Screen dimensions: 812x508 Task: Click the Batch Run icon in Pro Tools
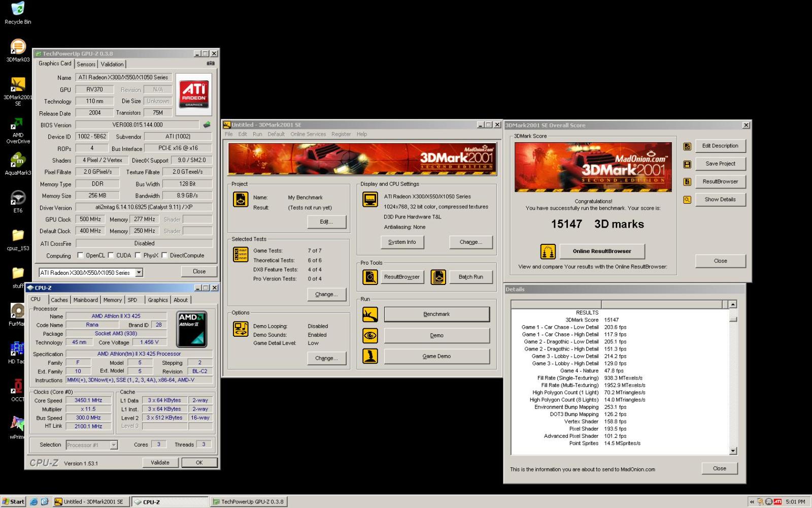point(438,277)
